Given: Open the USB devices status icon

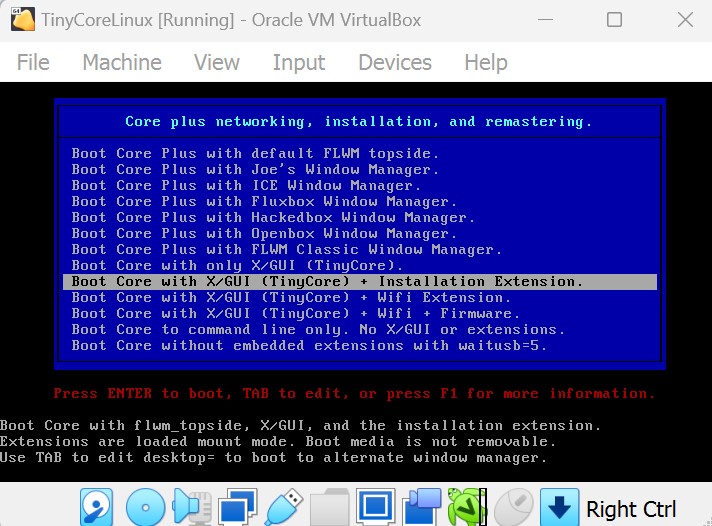Looking at the screenshot, I should tap(284, 507).
